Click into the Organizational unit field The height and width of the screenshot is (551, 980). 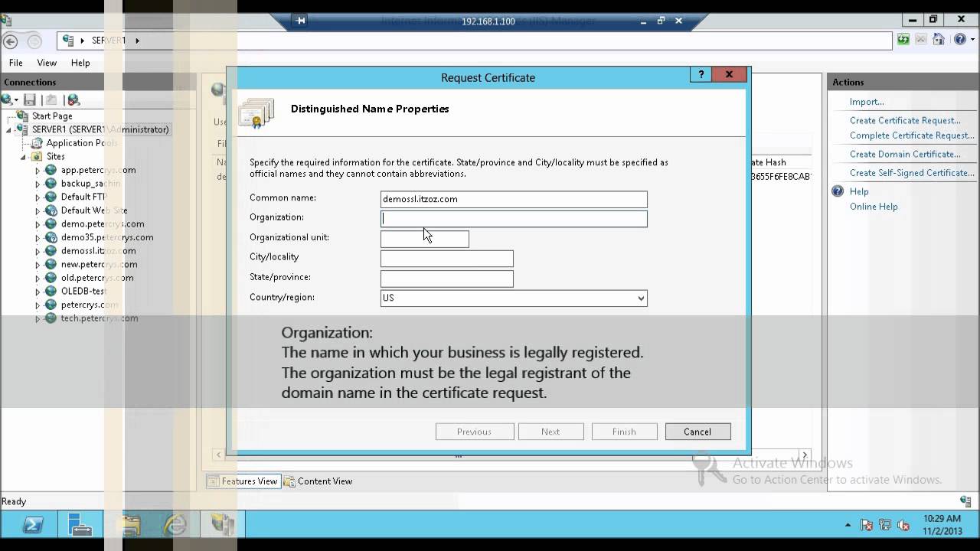425,239
